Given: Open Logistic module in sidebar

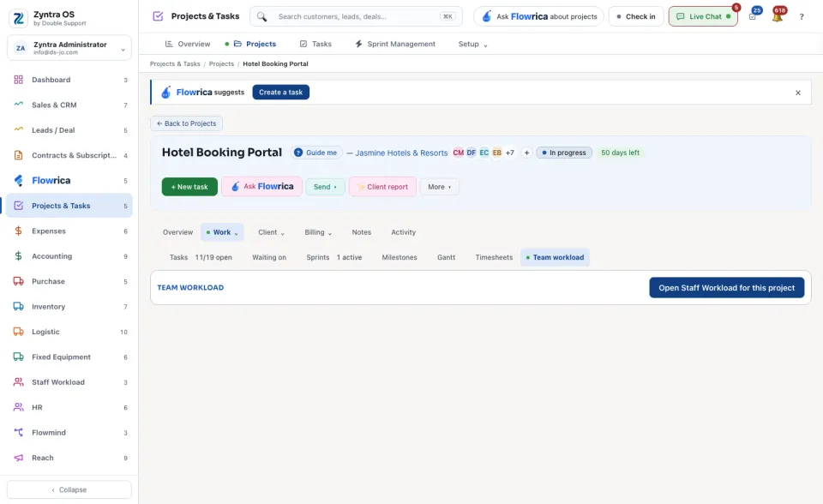Looking at the screenshot, I should pyautogui.click(x=69, y=332).
